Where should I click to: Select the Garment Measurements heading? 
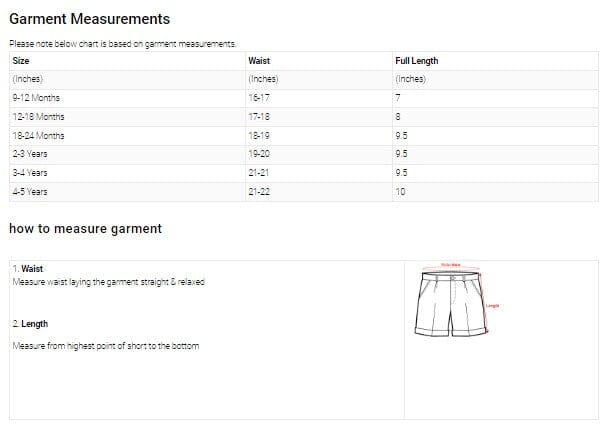[x=89, y=19]
